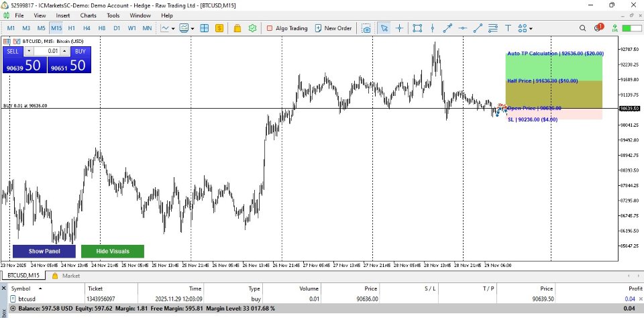
Task: Select the trendline with arrow tool
Action: [447, 28]
